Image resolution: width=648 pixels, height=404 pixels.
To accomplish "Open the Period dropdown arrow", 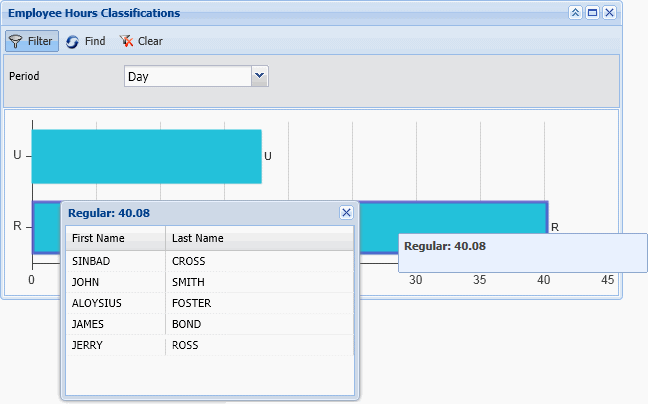I will pos(259,75).
